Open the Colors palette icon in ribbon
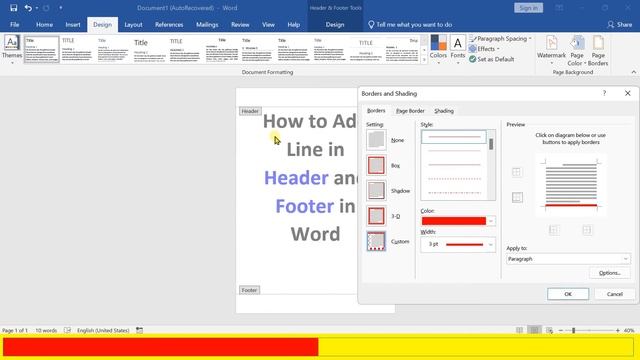Image resolution: width=640 pixels, height=360 pixels. pyautogui.click(x=438, y=43)
